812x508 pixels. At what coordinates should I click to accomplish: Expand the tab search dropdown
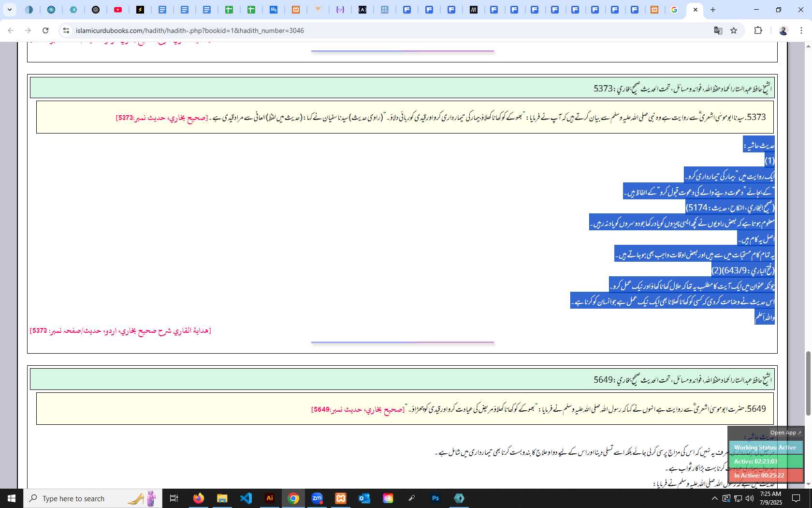point(9,10)
